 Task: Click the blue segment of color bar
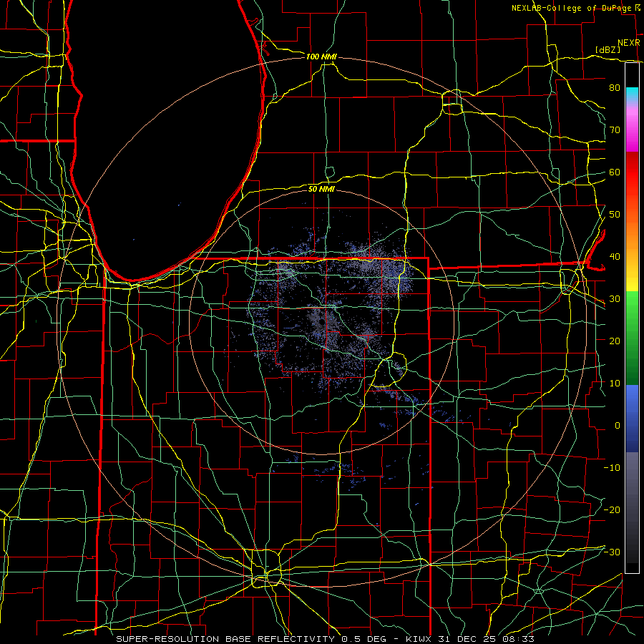click(632, 419)
